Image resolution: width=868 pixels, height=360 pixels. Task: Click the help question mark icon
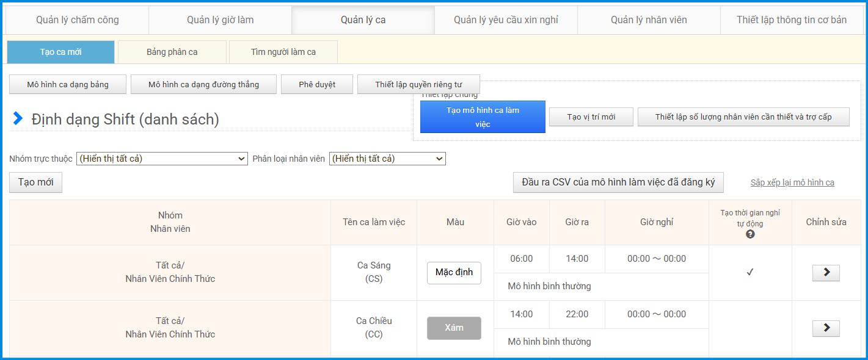(x=750, y=234)
